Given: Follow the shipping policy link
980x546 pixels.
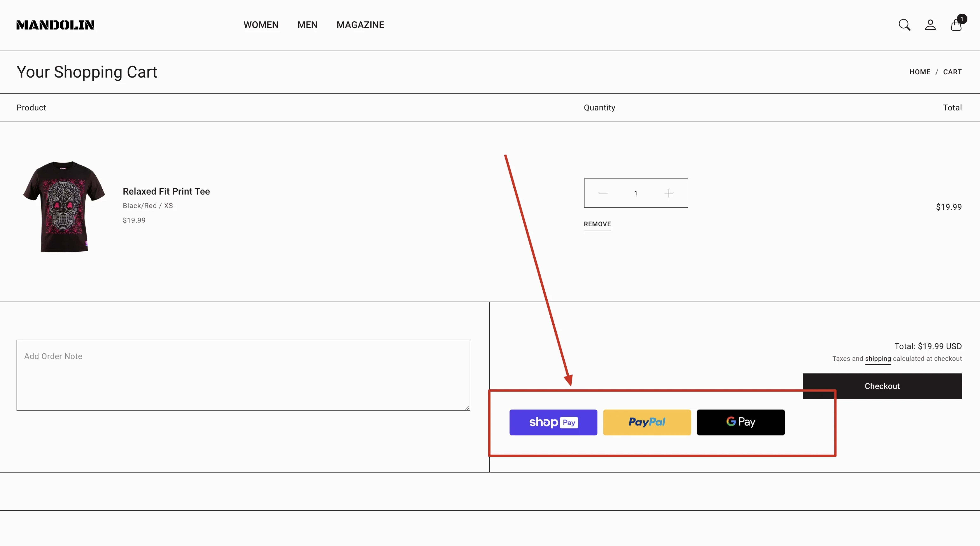Looking at the screenshot, I should tap(878, 359).
